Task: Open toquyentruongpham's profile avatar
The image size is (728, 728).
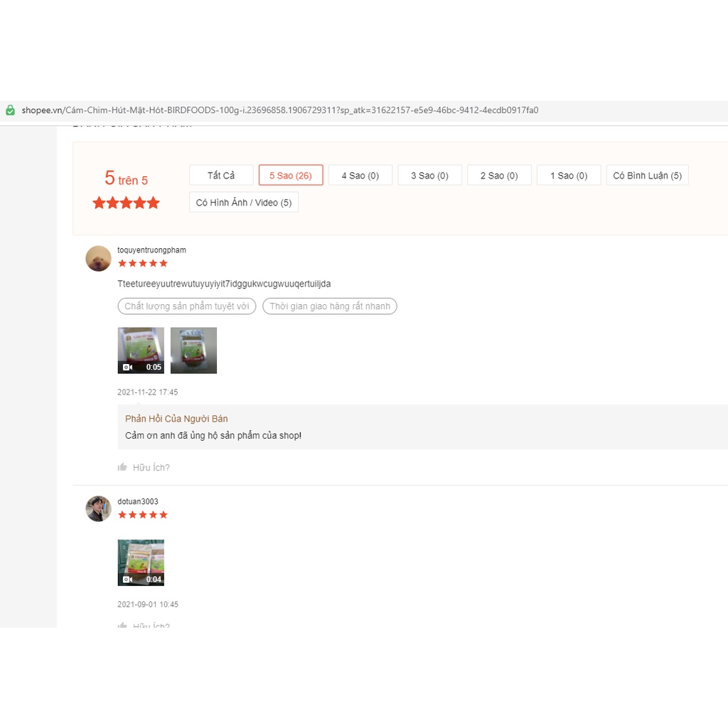Action: point(98,259)
